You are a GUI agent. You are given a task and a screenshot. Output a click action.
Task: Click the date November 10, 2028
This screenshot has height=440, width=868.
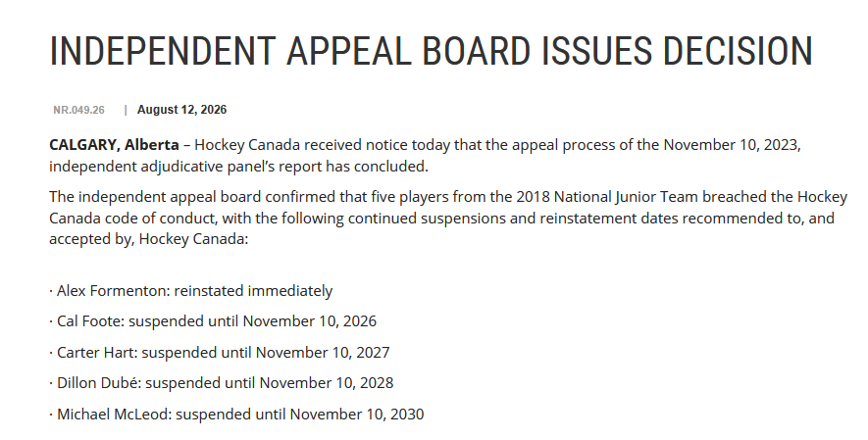327,382
